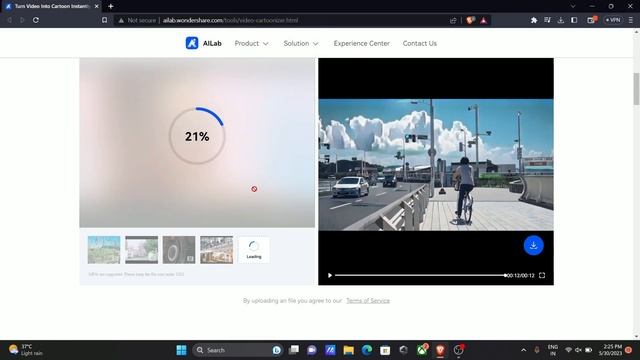Open the ENG IN language switcher

click(553, 350)
